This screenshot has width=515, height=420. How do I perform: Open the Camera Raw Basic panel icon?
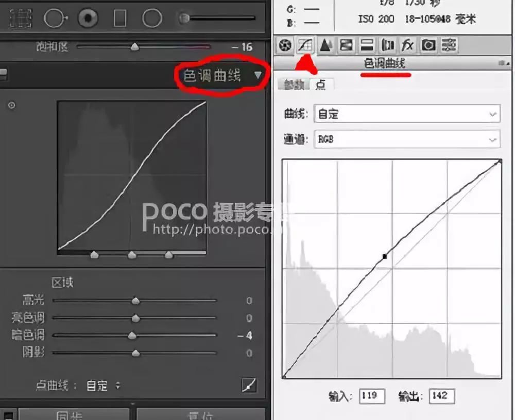[x=284, y=45]
